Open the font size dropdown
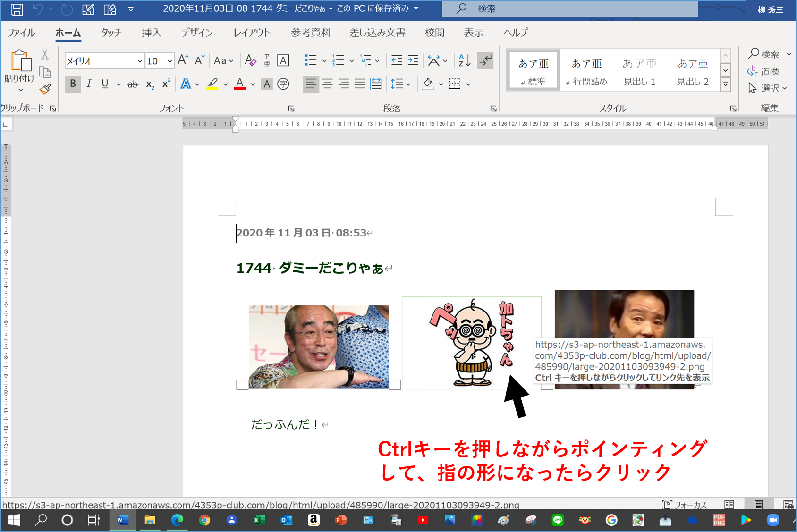Image resolution: width=797 pixels, height=532 pixels. click(x=170, y=61)
